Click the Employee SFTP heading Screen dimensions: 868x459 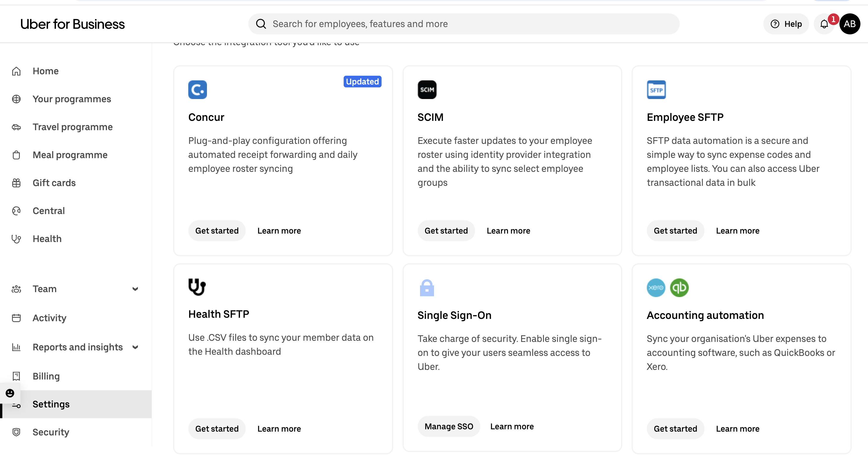point(685,117)
